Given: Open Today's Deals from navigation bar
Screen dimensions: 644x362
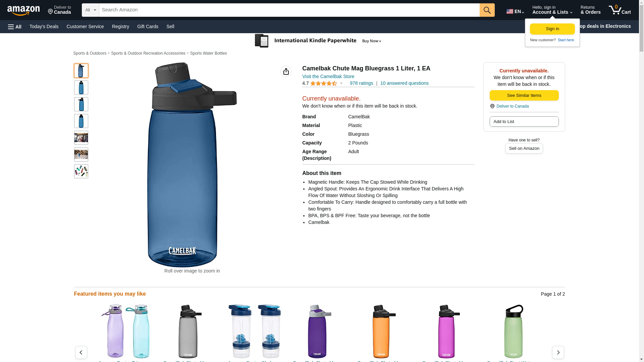Looking at the screenshot, I should click(x=44, y=26).
